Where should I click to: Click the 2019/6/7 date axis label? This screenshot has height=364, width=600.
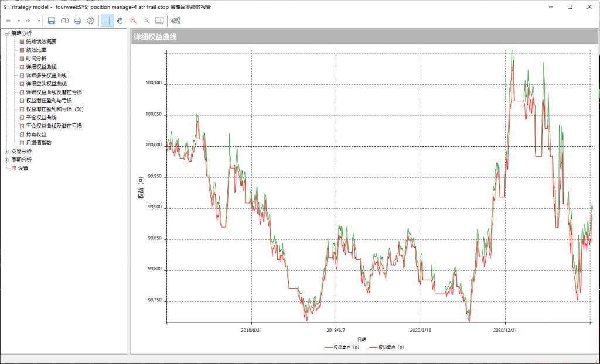pos(336,330)
